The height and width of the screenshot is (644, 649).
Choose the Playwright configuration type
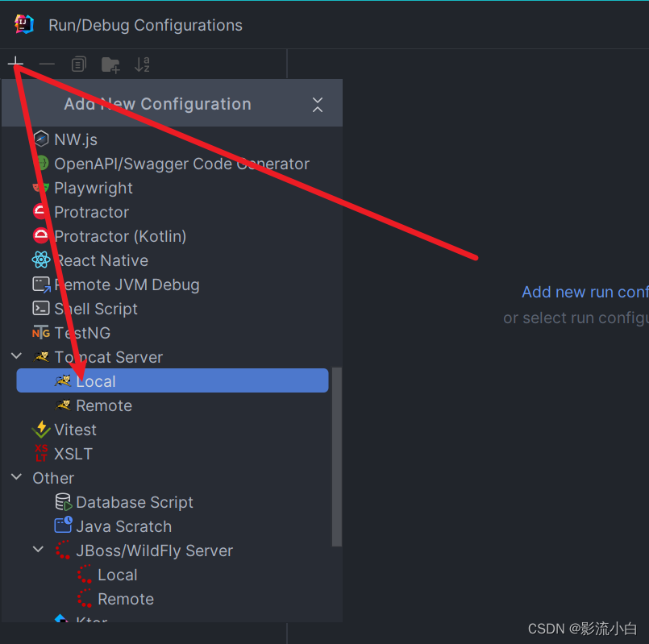point(93,187)
